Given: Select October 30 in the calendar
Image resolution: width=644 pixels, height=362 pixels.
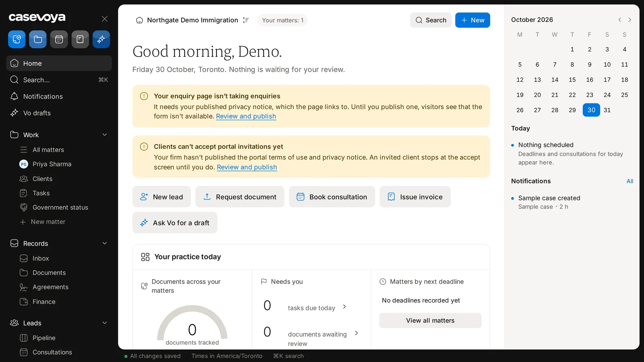Looking at the screenshot, I should 591,110.
